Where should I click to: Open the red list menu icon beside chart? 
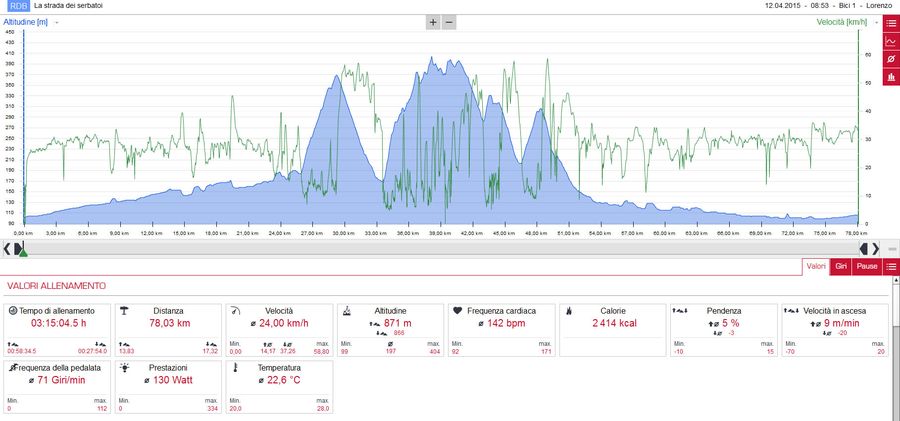(891, 23)
